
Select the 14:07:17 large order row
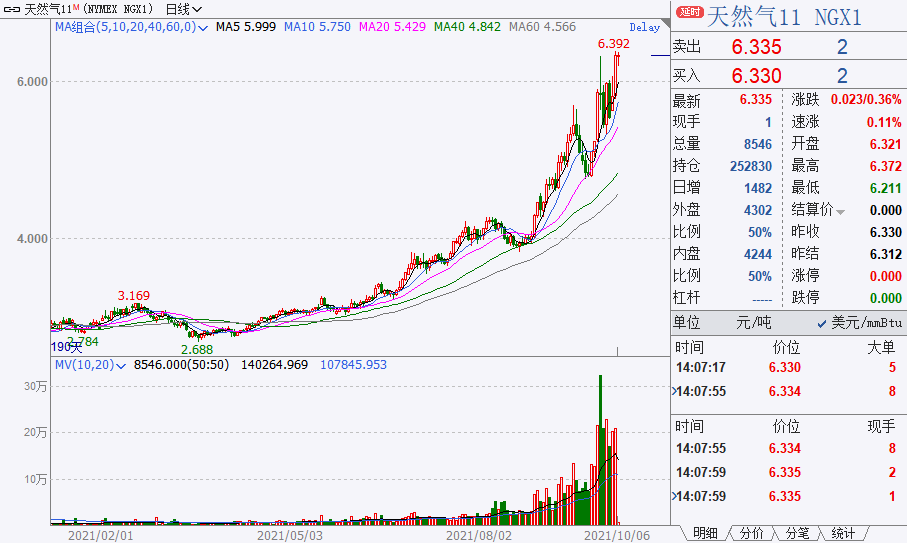pyautogui.click(x=787, y=368)
